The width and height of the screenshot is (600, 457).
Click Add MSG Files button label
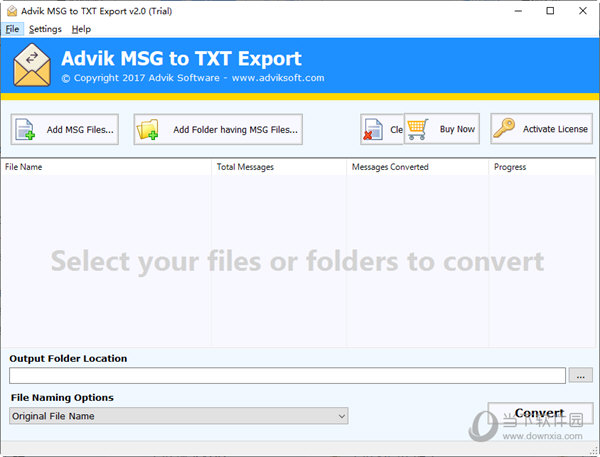click(80, 130)
